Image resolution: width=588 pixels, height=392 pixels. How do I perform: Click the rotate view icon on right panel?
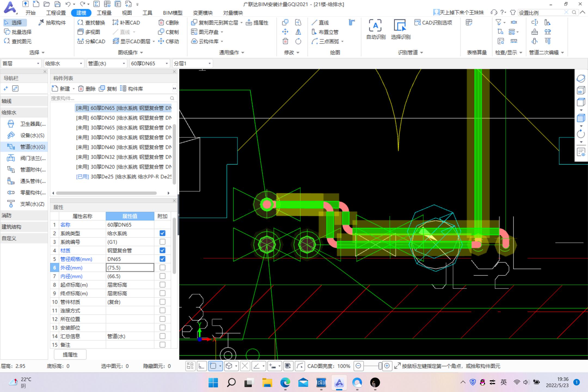click(x=581, y=134)
